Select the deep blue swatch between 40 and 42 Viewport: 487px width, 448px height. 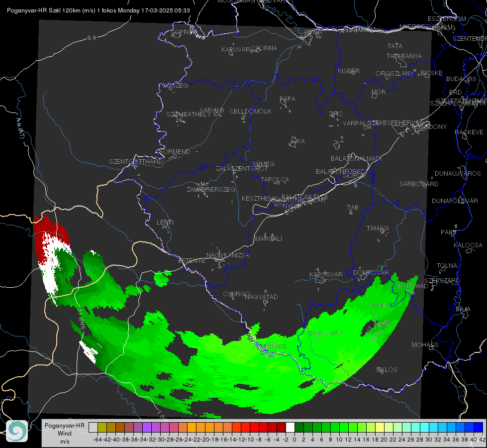click(479, 427)
